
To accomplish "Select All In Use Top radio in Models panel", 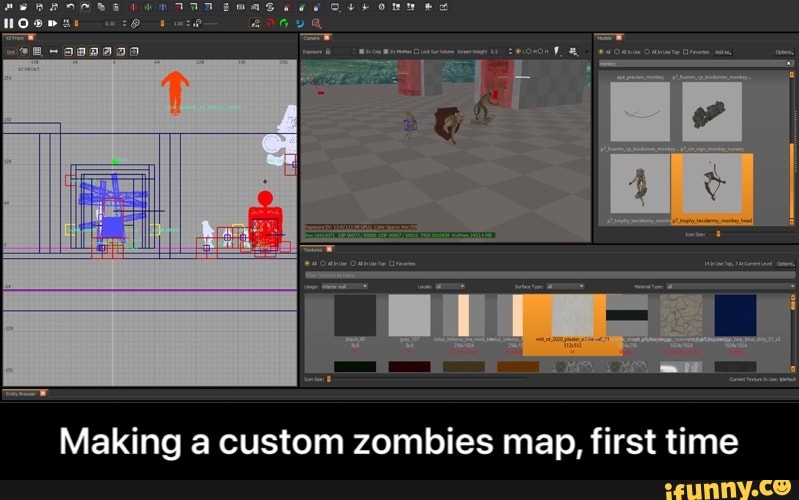I will (x=647, y=52).
